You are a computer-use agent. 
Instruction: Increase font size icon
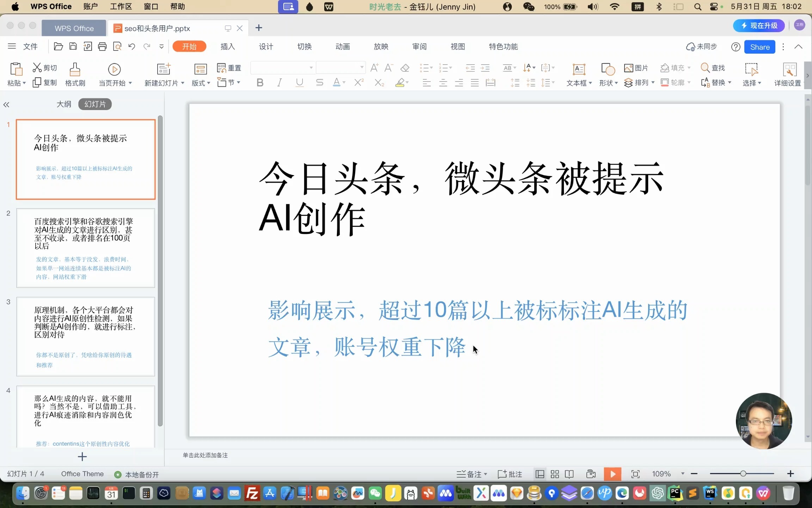point(374,67)
